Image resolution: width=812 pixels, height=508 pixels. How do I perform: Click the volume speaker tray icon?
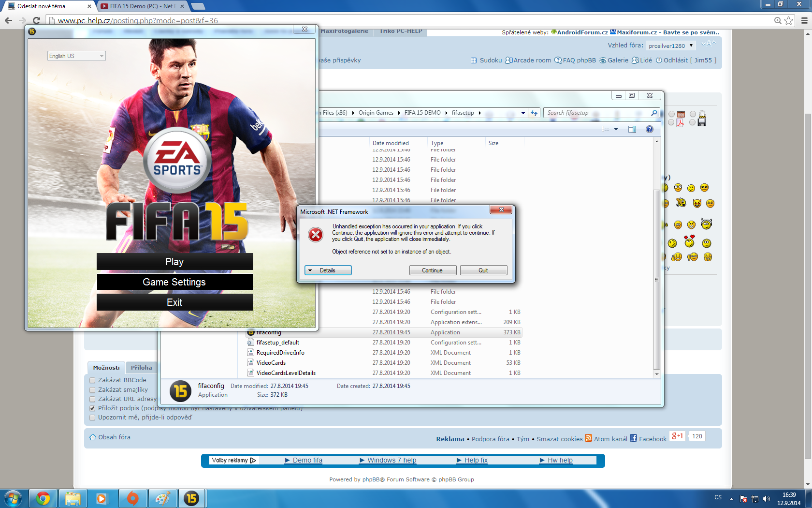pyautogui.click(x=767, y=499)
